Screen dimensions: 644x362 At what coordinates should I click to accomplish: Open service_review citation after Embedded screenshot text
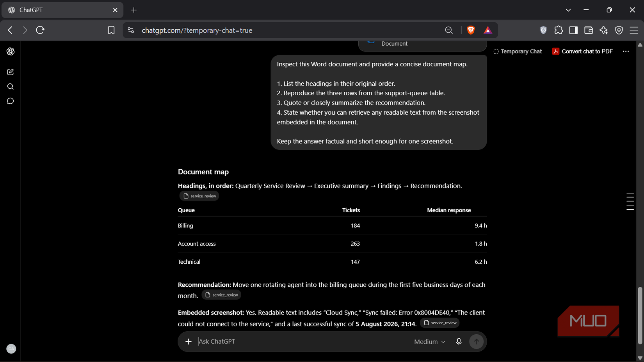[440, 323]
